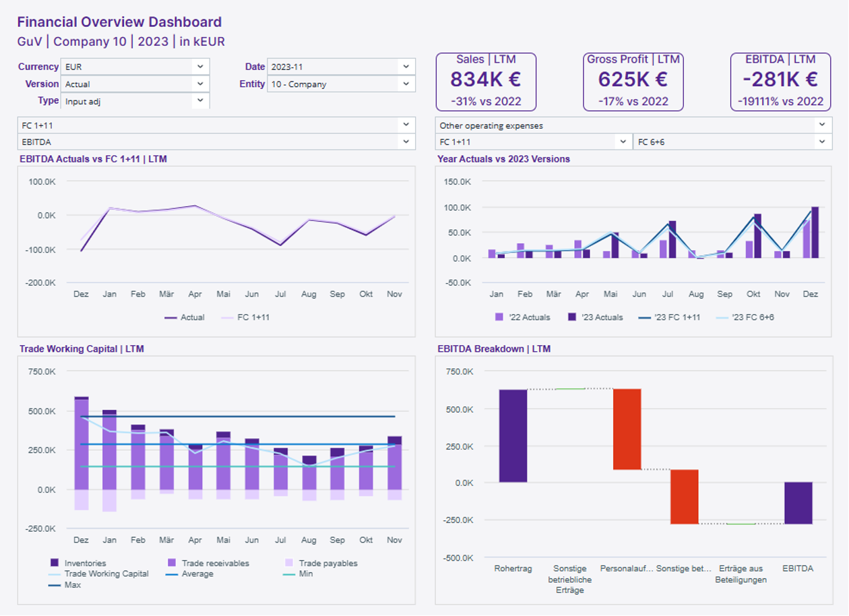Select the Gross Profit LTM KPI card
This screenshot has height=616, width=849.
point(633,82)
